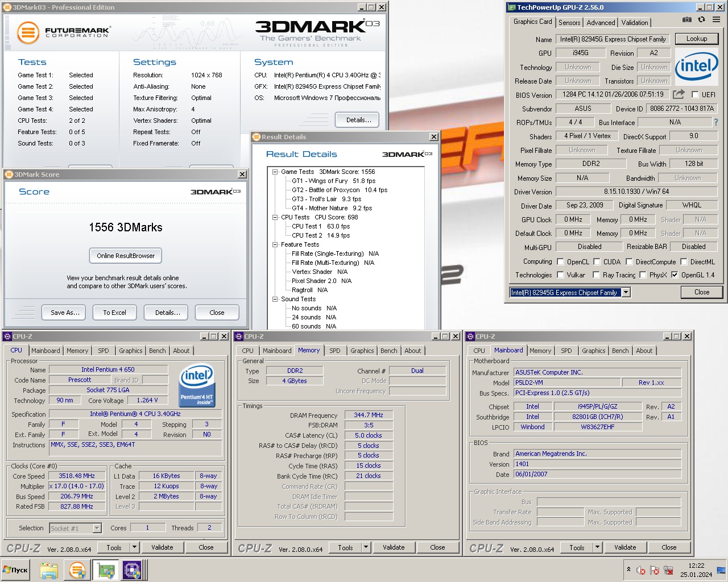728x582 pixels.
Task: Click the title icon of CPU-Z Memory window
Action: [239, 336]
